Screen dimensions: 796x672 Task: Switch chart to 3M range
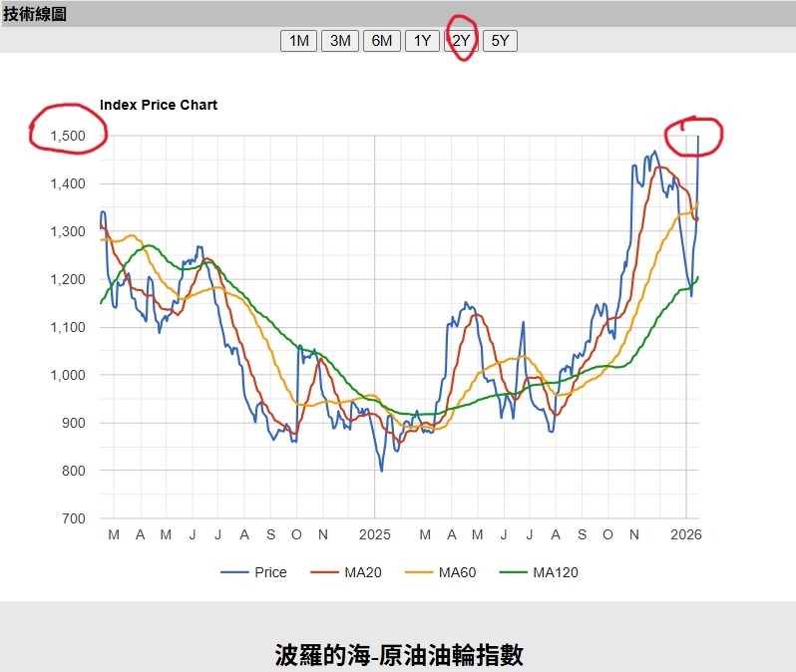[x=340, y=41]
